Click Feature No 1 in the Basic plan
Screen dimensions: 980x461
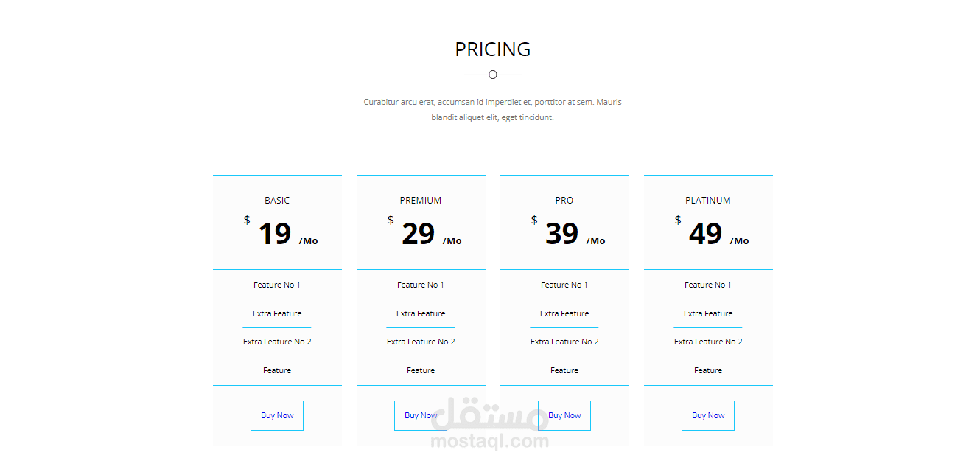[x=277, y=285]
